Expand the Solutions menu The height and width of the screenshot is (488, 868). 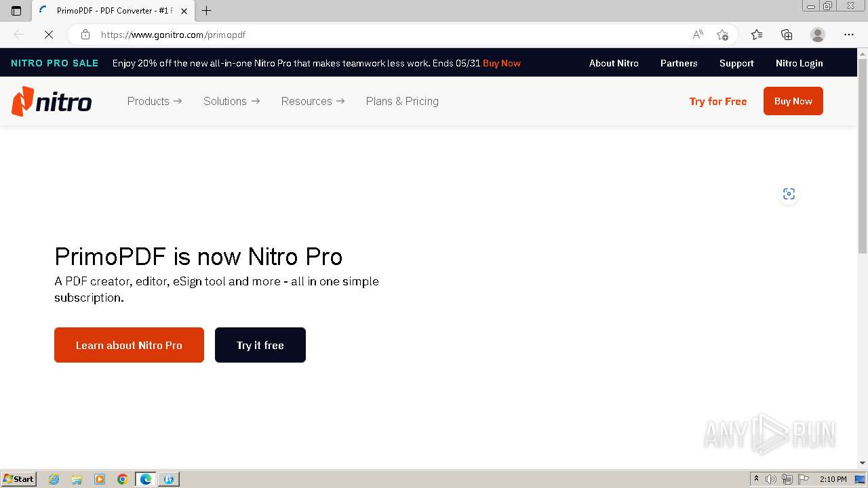point(231,101)
